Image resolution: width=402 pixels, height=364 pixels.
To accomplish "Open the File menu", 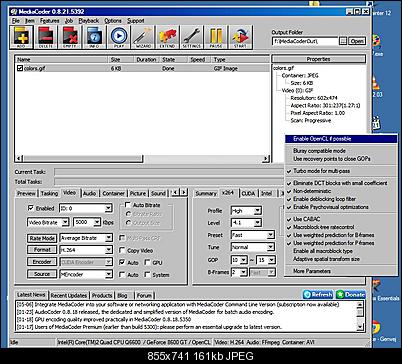I will (16, 21).
